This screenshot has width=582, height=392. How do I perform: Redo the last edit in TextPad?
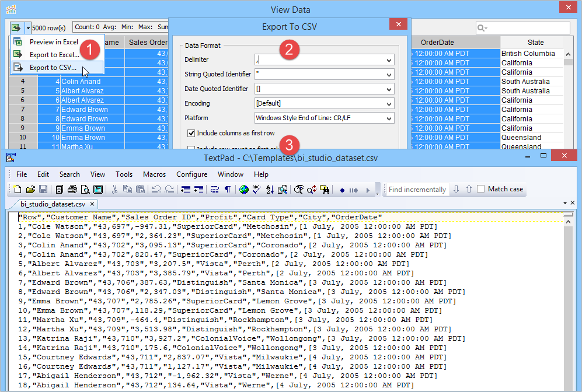[x=169, y=190]
